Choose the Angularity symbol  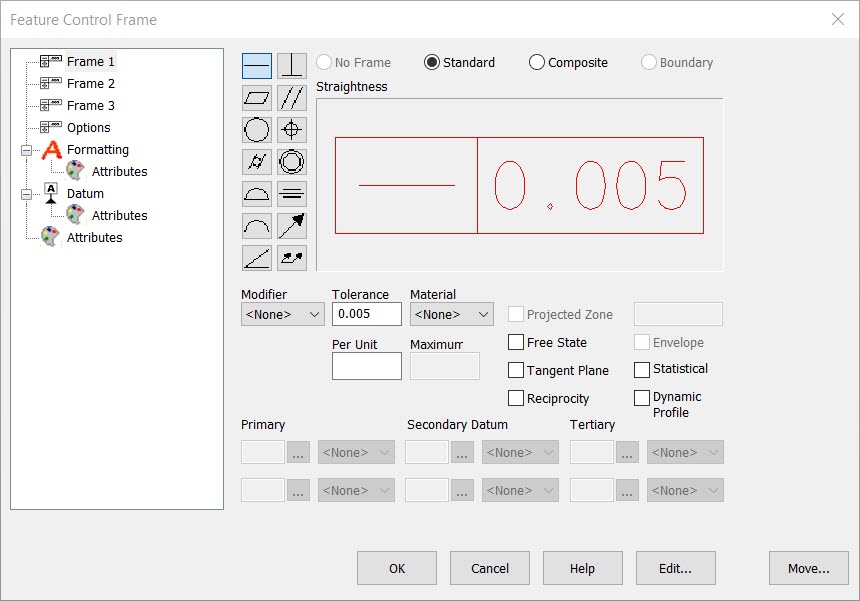[x=256, y=257]
